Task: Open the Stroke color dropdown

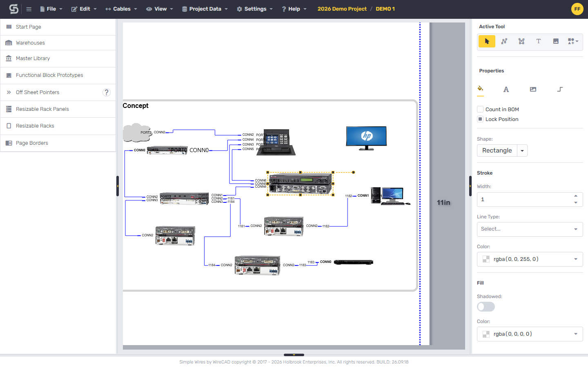Action: (530, 259)
